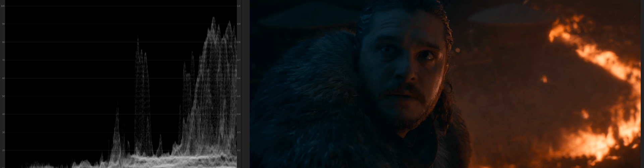
Task: Click the '0.2' label on the right scale
Action: pos(239,151)
